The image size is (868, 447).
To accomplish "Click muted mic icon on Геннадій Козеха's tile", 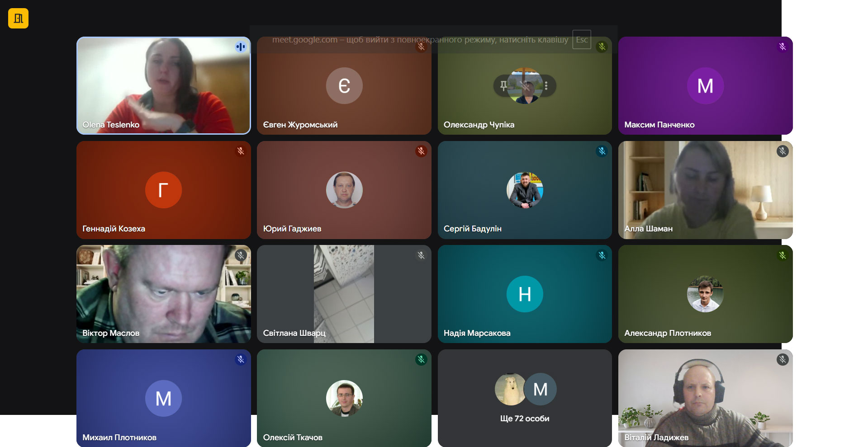I will 240,151.
